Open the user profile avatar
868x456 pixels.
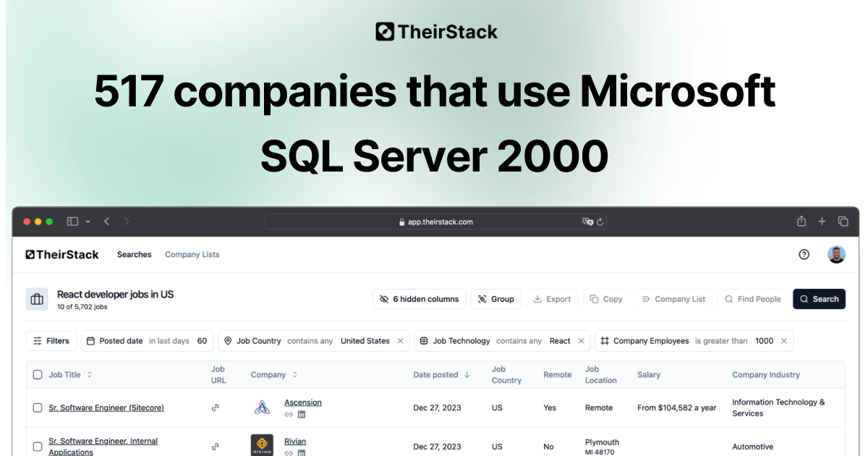tap(836, 255)
